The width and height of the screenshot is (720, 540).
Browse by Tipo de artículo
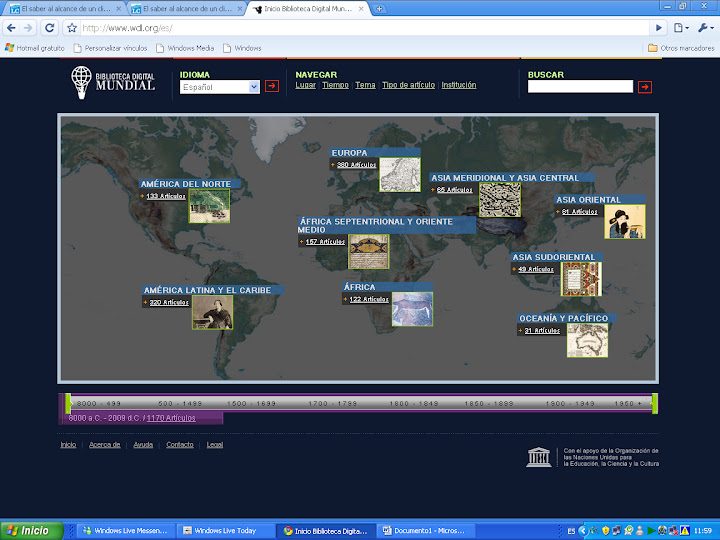pos(408,85)
